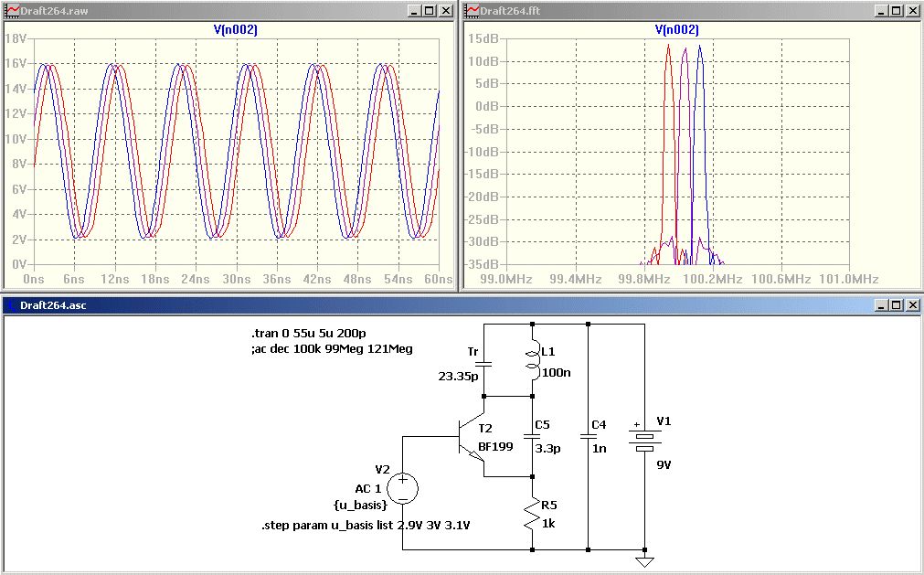This screenshot has height=575, width=924.
Task: Click the '9V' value of V1
Action: pos(664,464)
